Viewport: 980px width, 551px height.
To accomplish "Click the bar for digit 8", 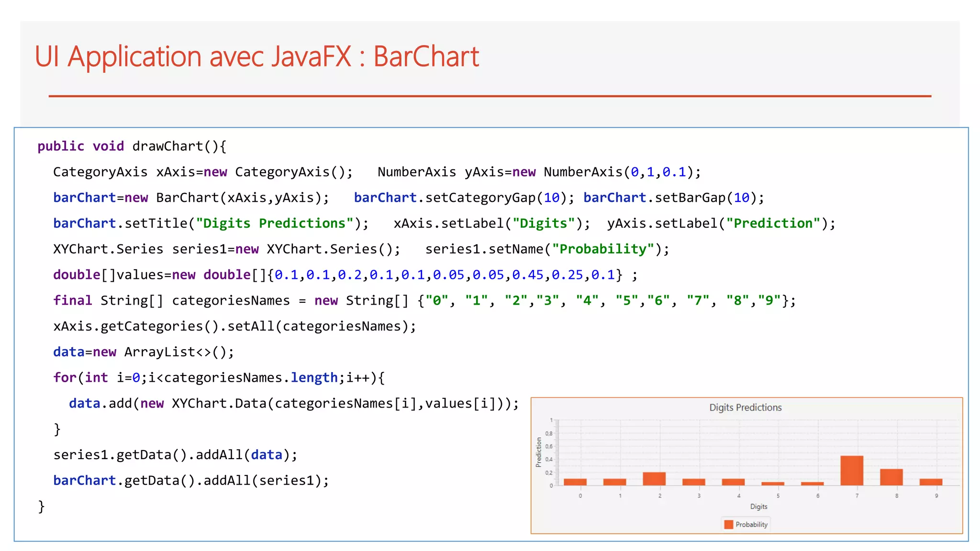I will click(x=891, y=477).
